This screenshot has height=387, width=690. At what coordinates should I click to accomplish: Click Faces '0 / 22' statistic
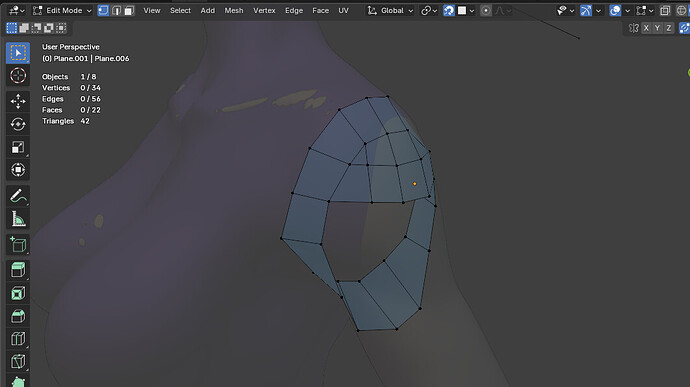pyautogui.click(x=90, y=110)
